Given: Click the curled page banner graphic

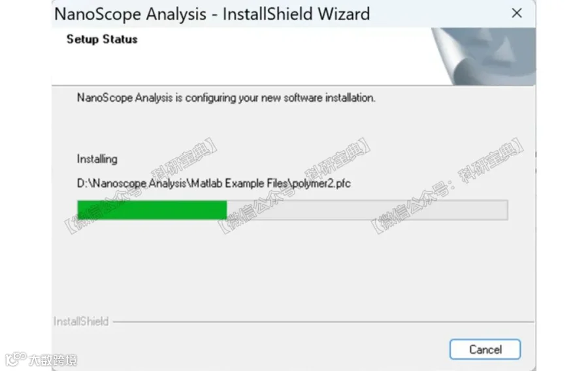Looking at the screenshot, I should pos(483,56).
